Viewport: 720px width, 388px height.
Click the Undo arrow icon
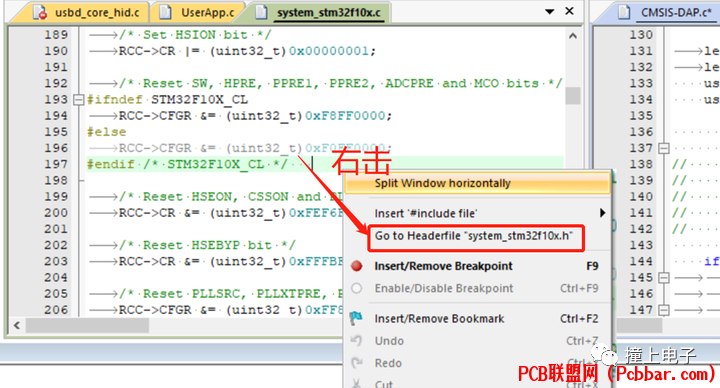(356, 341)
